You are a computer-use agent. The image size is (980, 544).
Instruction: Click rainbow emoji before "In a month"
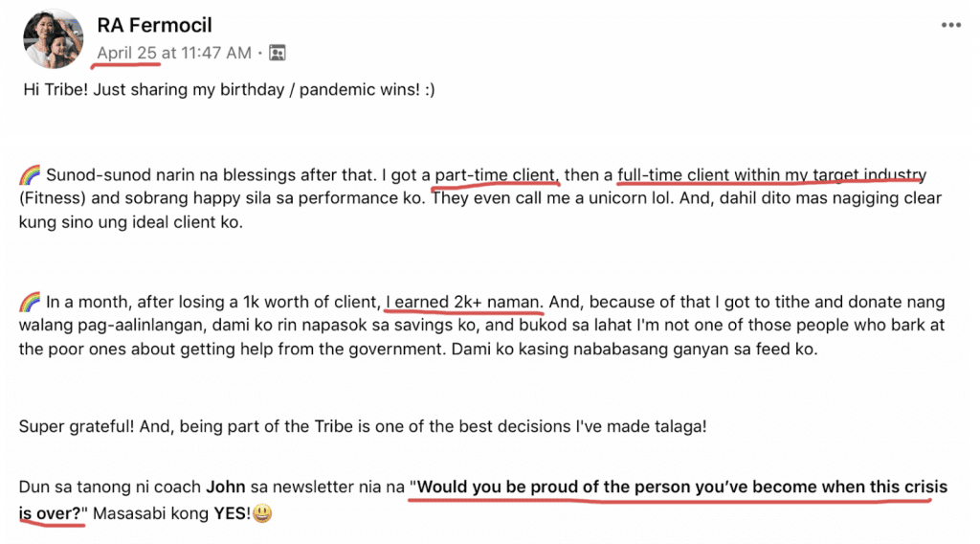(30, 302)
